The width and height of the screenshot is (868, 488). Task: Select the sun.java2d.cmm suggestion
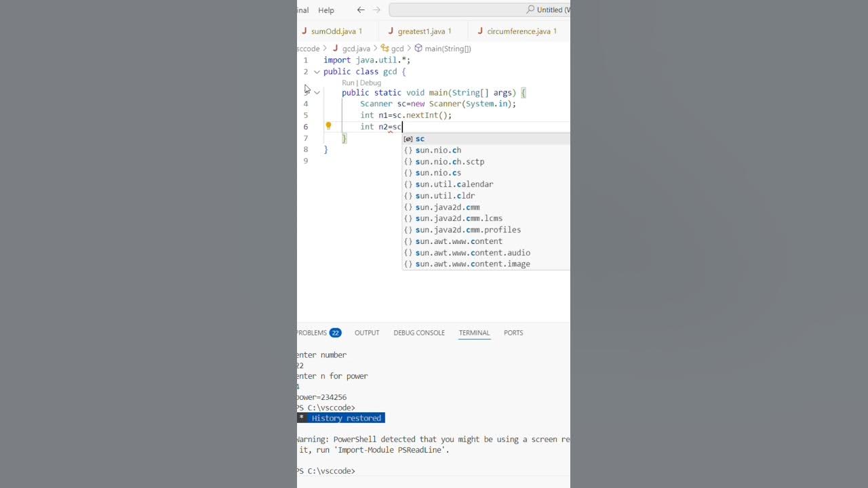tap(486, 207)
